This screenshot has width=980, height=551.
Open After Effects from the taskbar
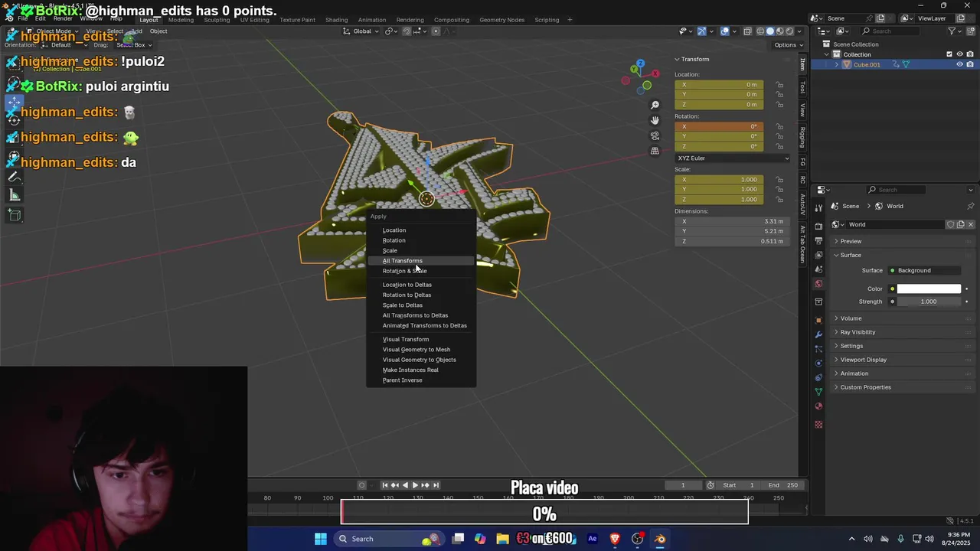[592, 539]
